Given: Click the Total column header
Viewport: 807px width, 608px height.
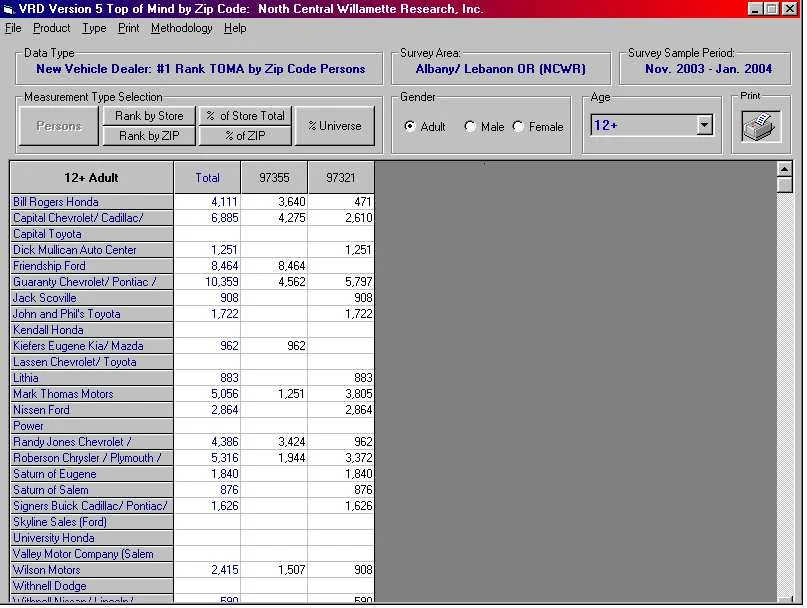Looking at the screenshot, I should tap(207, 178).
